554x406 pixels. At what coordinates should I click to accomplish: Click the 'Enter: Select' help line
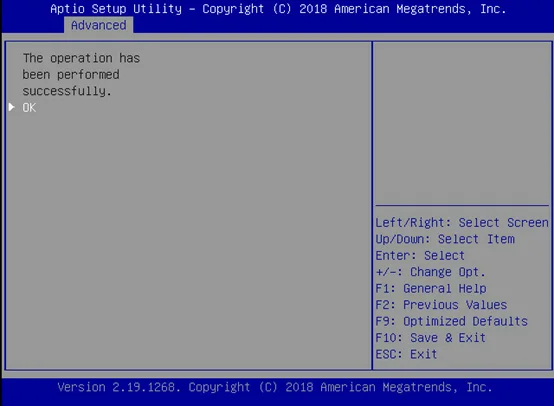420,255
